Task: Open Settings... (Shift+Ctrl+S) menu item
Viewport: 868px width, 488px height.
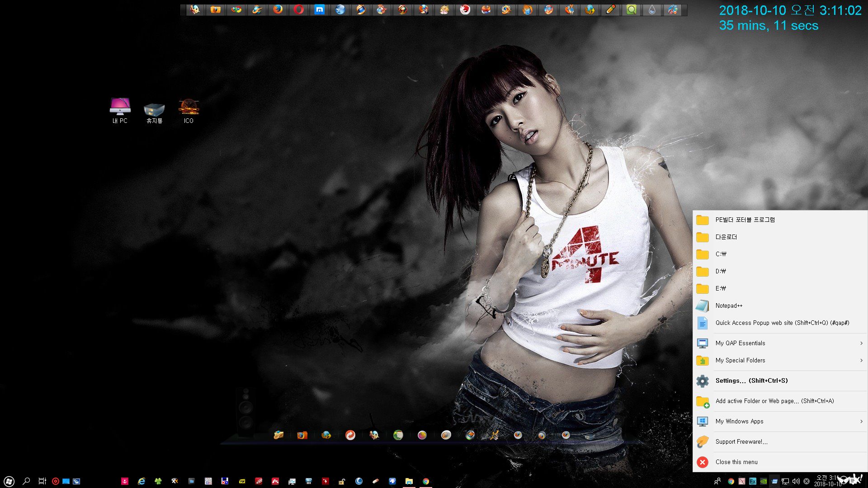Action: pyautogui.click(x=780, y=380)
